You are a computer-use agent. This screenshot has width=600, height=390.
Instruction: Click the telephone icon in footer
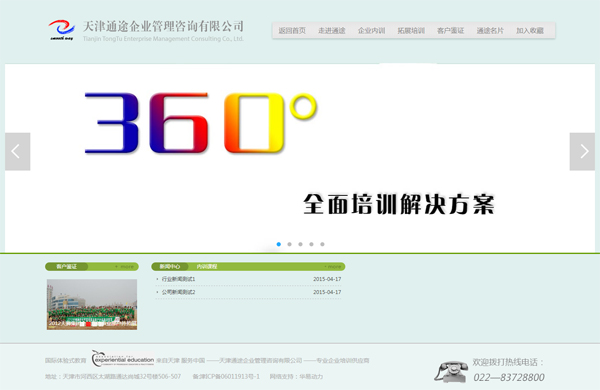pos(452,371)
